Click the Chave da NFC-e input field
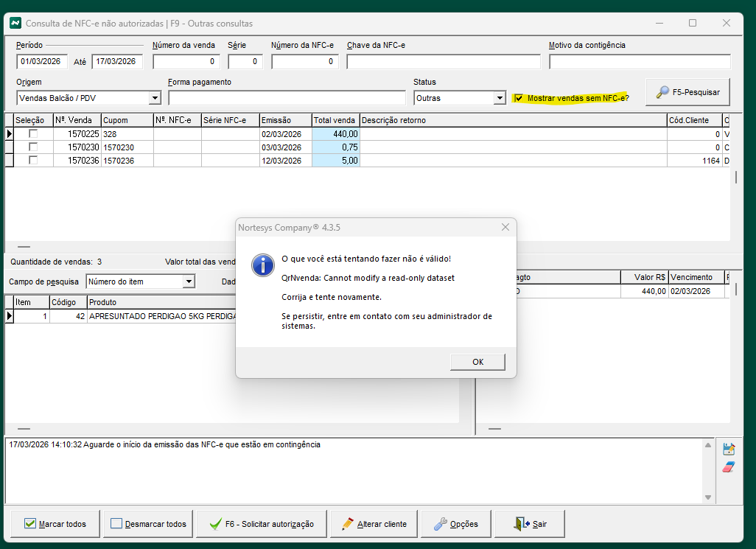This screenshot has height=549, width=756. (x=443, y=62)
